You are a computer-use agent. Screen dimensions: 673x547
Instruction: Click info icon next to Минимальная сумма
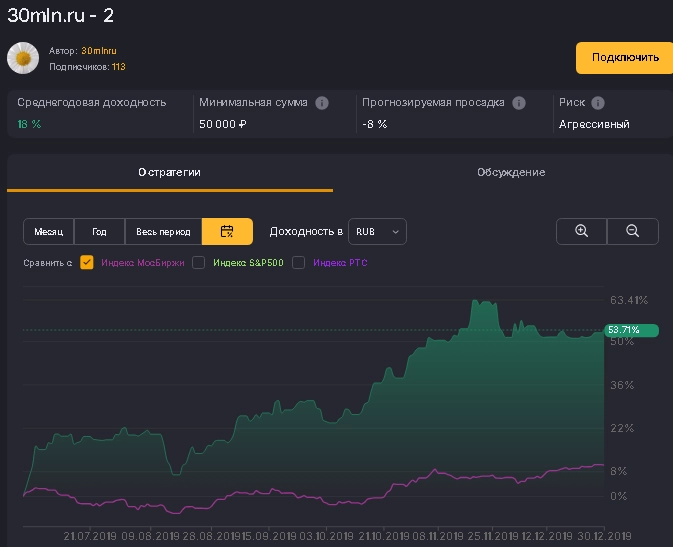(x=322, y=103)
